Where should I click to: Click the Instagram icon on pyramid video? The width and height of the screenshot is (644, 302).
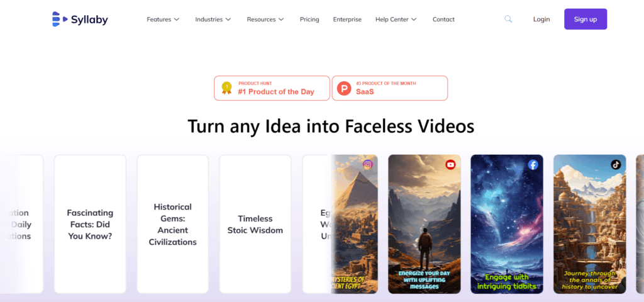point(367,165)
